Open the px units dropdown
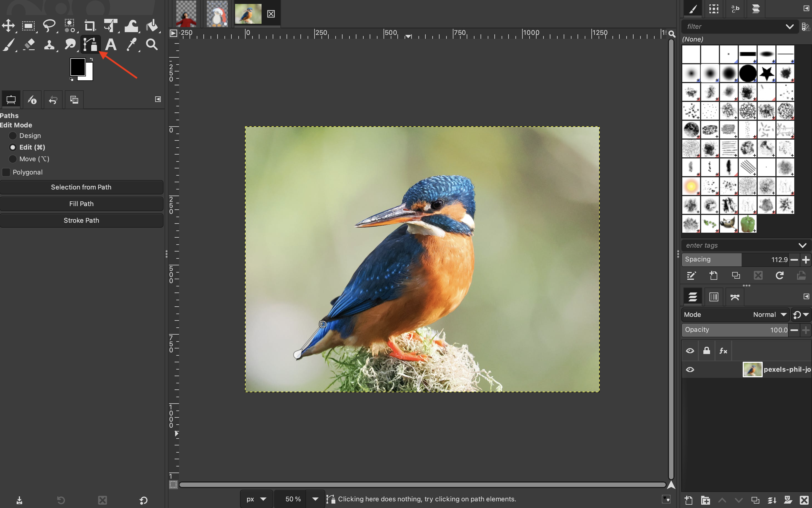Screen dimensions: 812x508 256,499
